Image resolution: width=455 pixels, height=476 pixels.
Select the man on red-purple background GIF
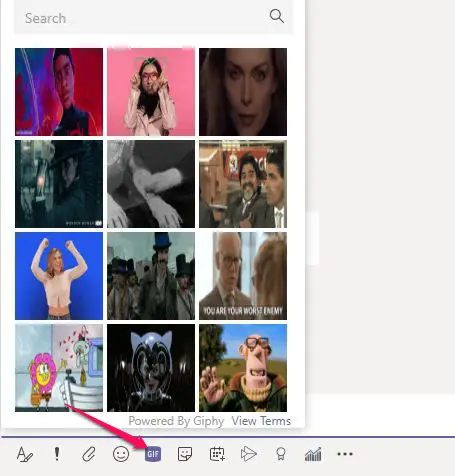pyautogui.click(x=59, y=92)
